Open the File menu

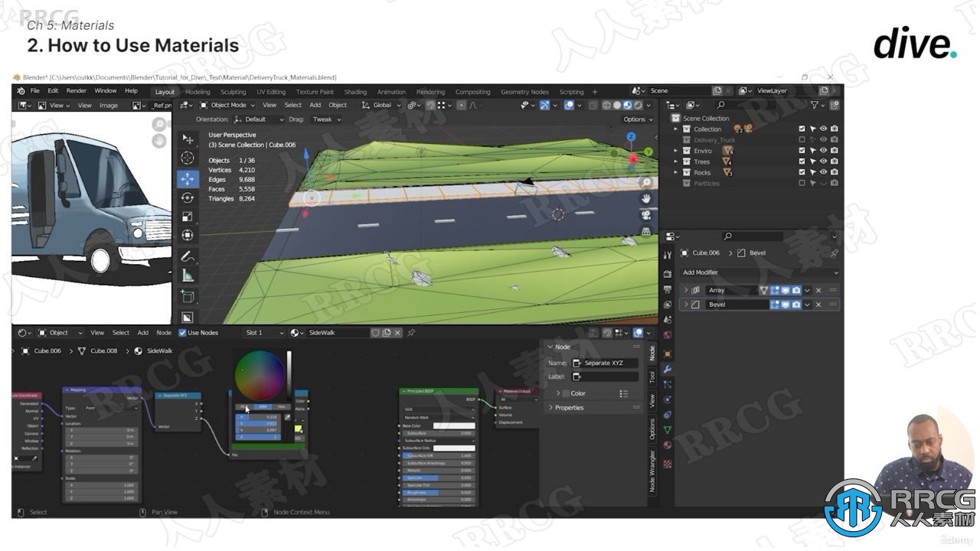click(x=35, y=91)
